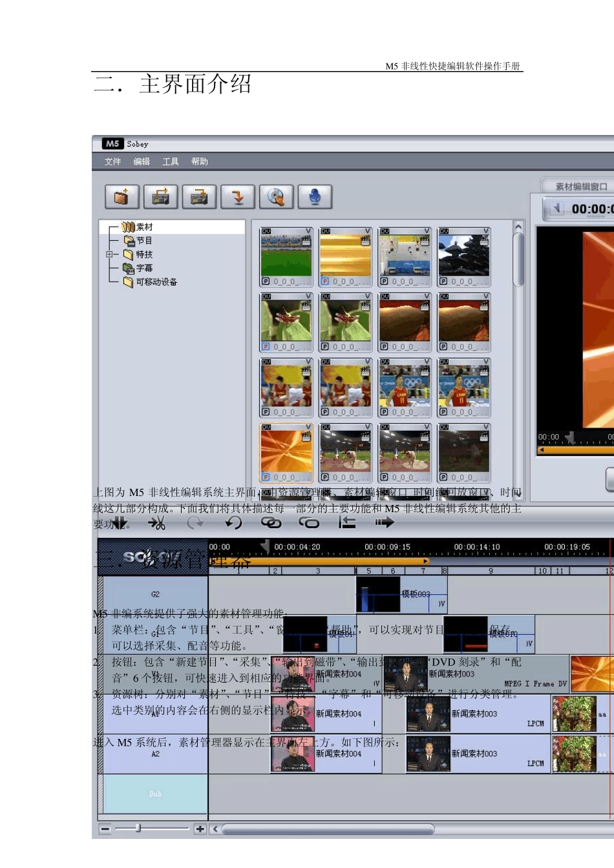Click the split-down arrows icon at timeline toolbar start
The width and height of the screenshot is (614, 868).
120,522
